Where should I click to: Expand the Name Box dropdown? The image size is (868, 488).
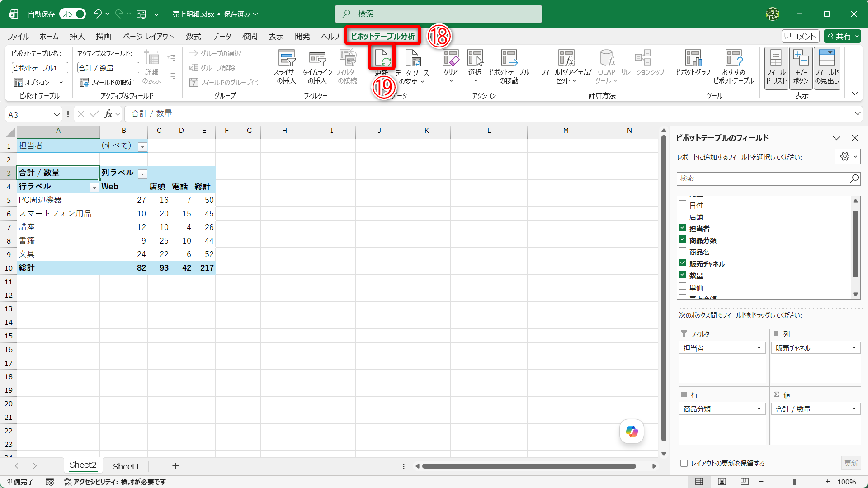(57, 114)
